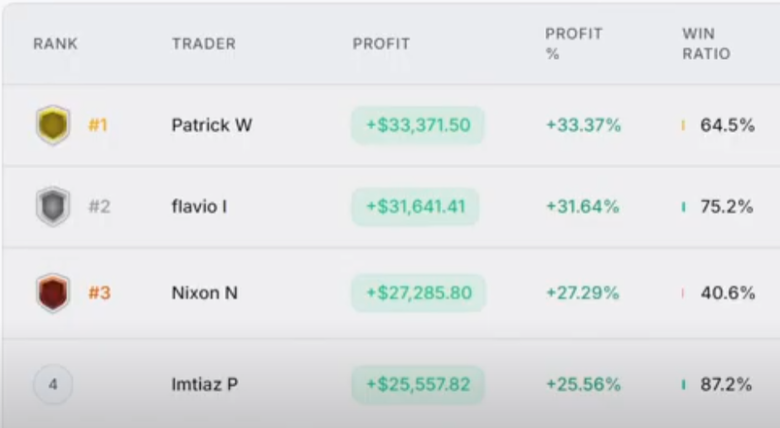Sort by the PROFIT column header
The image size is (780, 428).
(x=381, y=44)
